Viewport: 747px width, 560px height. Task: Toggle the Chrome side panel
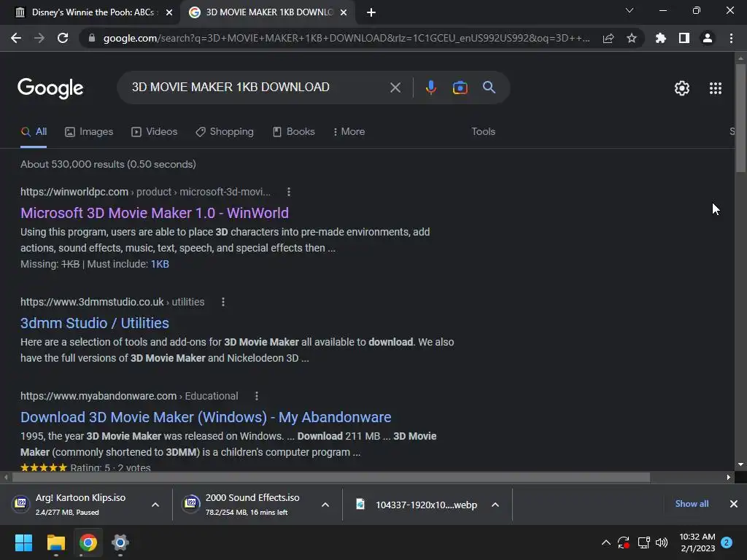click(x=684, y=38)
